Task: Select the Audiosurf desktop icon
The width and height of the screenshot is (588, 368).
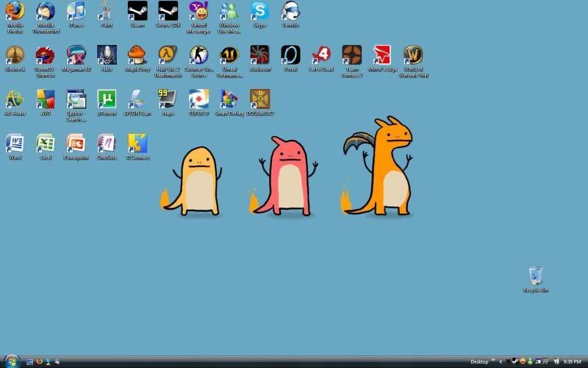Action: (x=260, y=58)
